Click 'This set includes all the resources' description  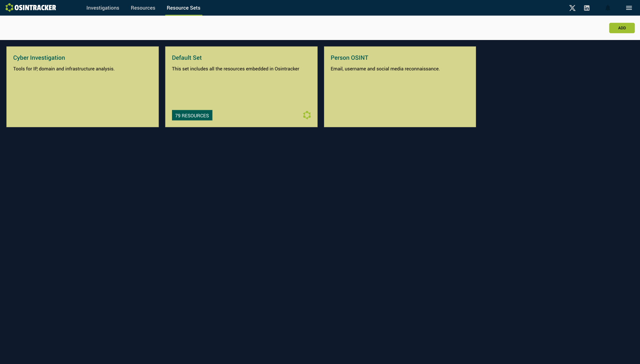(x=235, y=69)
